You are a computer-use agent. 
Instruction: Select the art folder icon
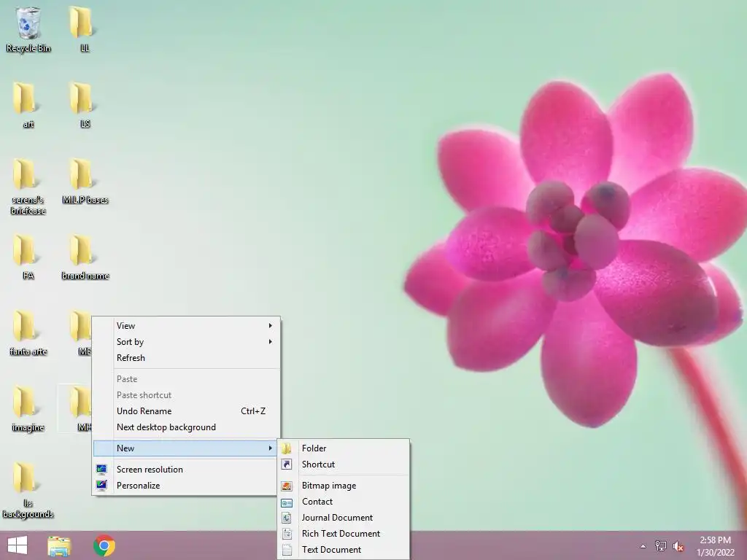28,105
